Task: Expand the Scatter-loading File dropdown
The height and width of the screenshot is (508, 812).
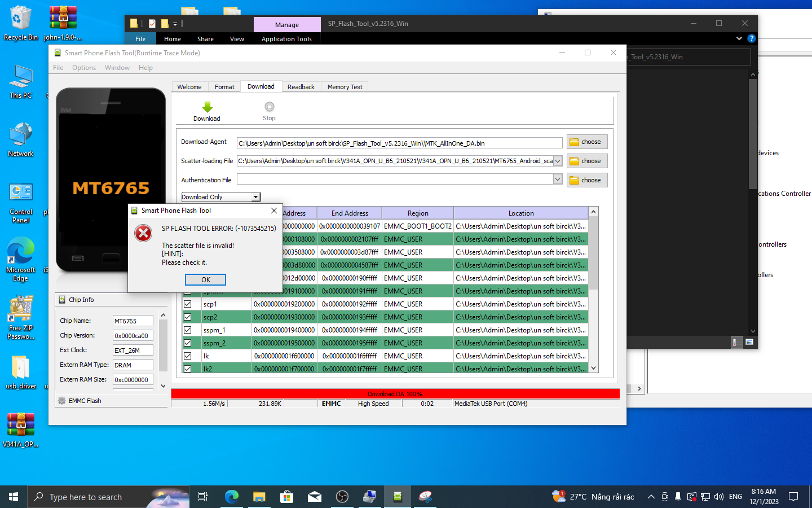Action: coord(558,161)
